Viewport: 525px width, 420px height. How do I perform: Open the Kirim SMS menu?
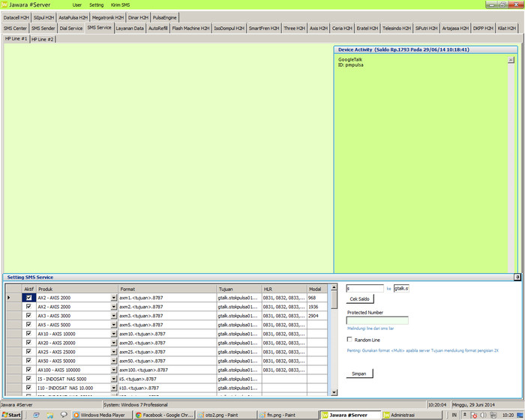click(x=121, y=4)
